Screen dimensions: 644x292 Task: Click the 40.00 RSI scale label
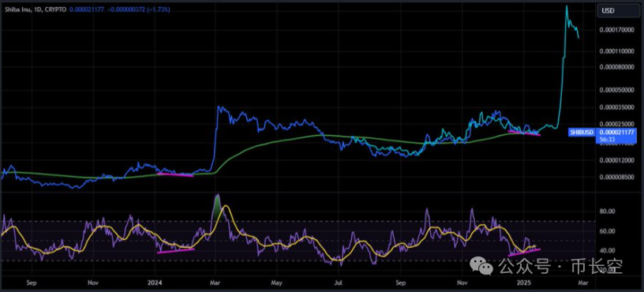(607, 250)
